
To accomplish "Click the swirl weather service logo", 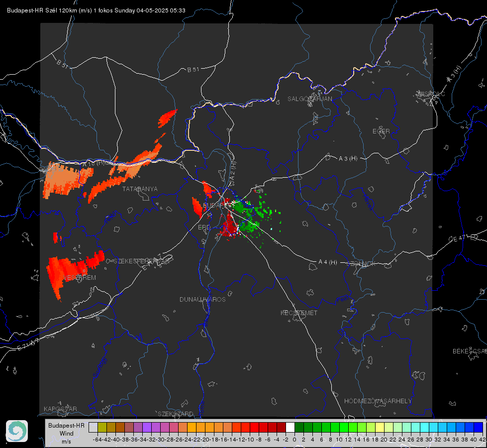I will pyautogui.click(x=17, y=431).
